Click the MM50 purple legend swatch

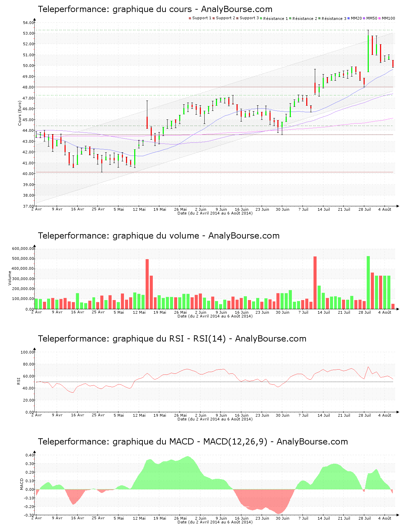pyautogui.click(x=365, y=18)
